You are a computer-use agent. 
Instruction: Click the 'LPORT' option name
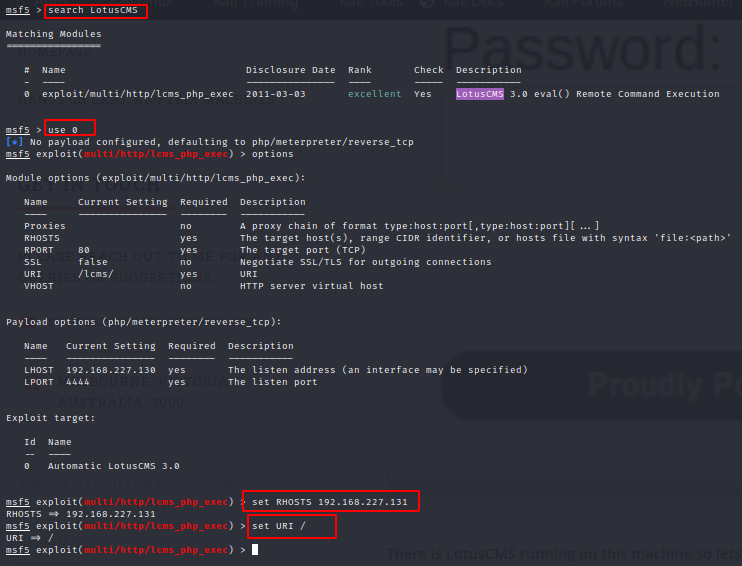pyautogui.click(x=39, y=382)
